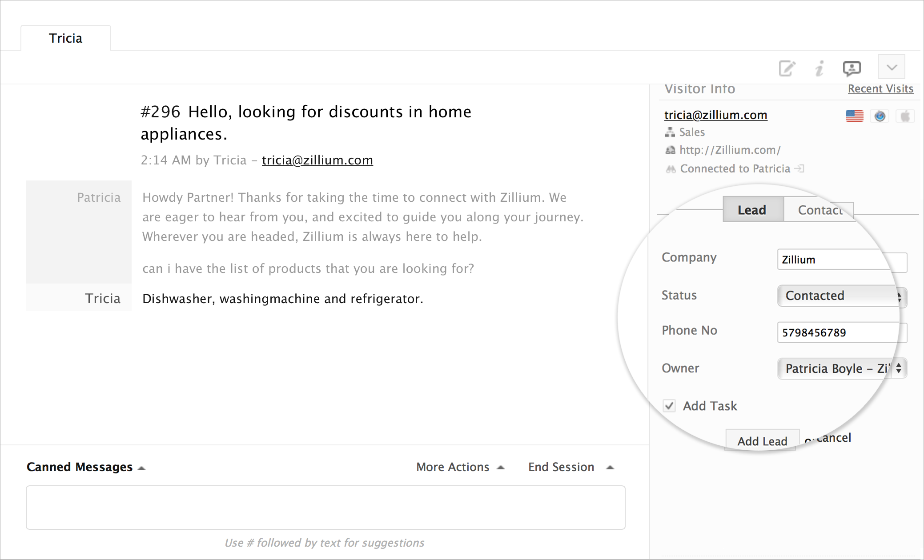The width and height of the screenshot is (924, 560).
Task: Click the Apple OS icon
Action: click(905, 116)
